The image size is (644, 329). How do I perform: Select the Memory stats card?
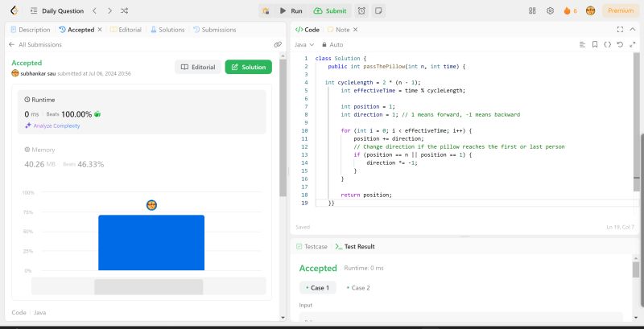click(x=142, y=157)
